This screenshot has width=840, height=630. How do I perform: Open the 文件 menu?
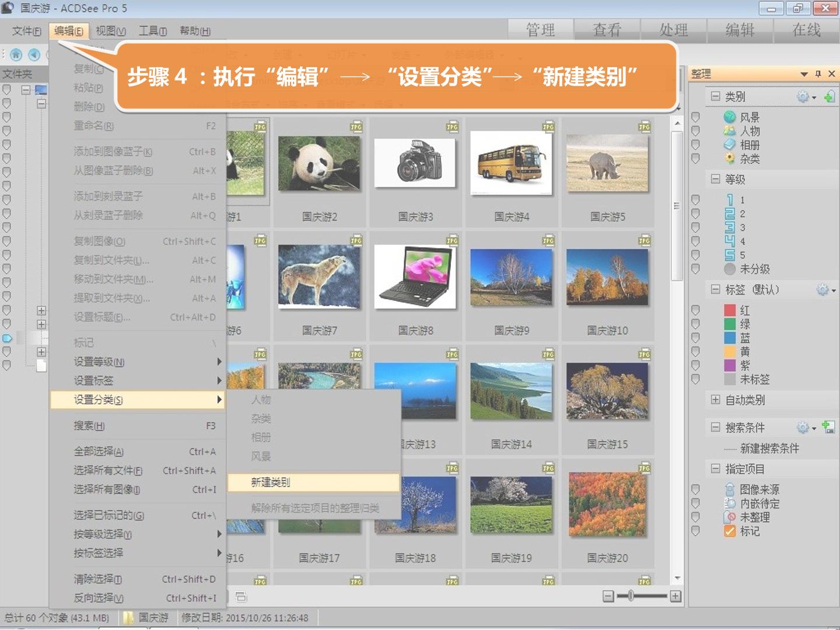pyautogui.click(x=26, y=31)
